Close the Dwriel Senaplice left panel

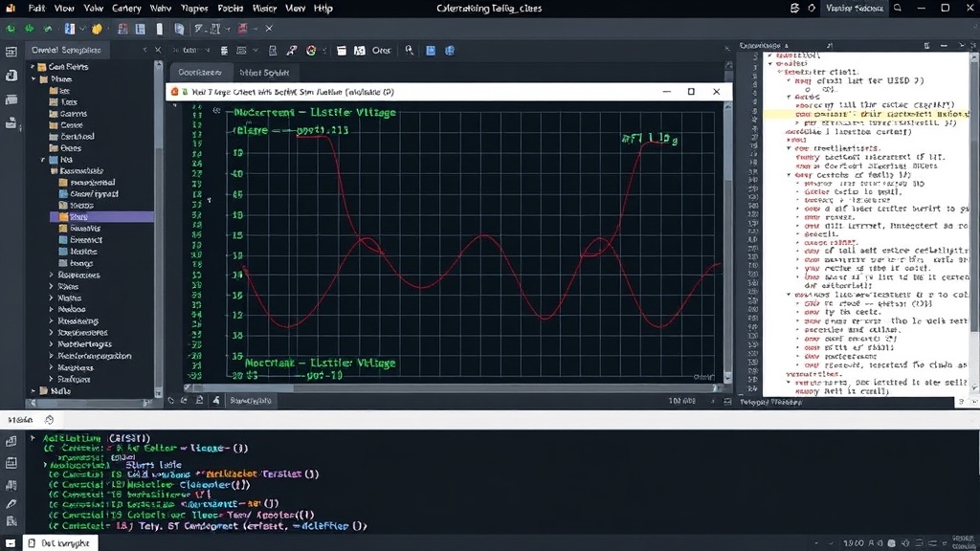point(158,50)
